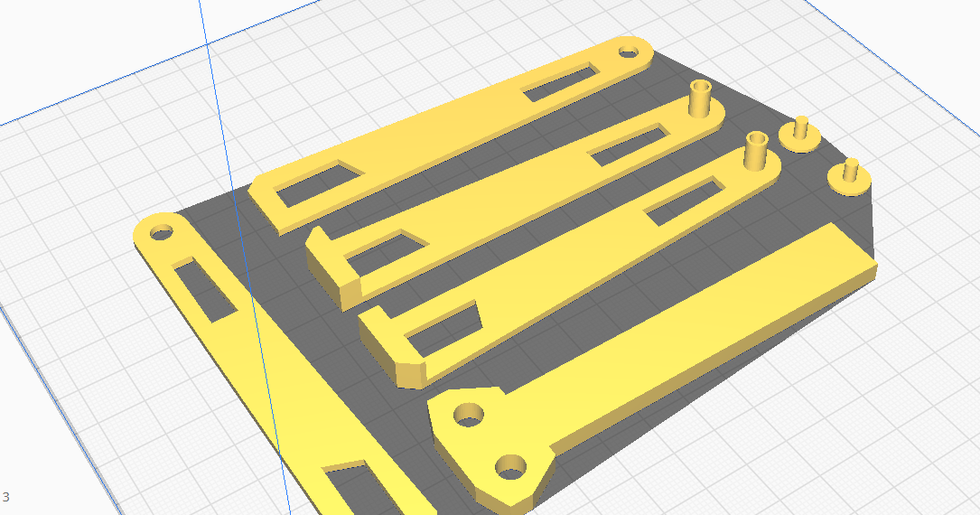Viewport: 980px width, 515px height.
Task: Click round hole on leftmost arm
Action: [x=162, y=231]
